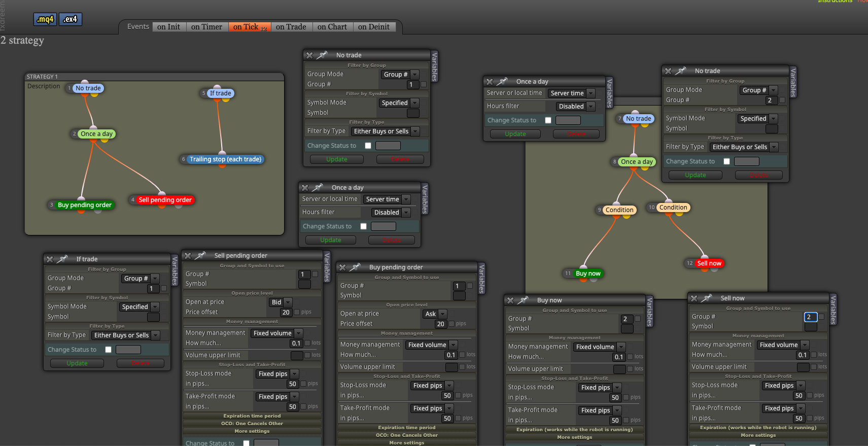Click the Price offset field in Buy pending order
Image resolution: width=868 pixels, height=446 pixels.
pyautogui.click(x=440, y=324)
